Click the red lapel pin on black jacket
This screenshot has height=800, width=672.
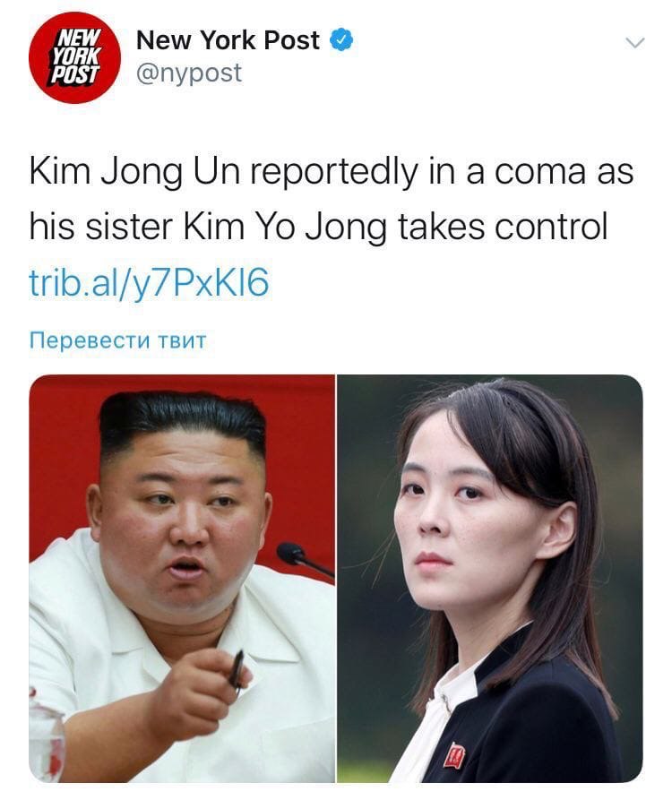(x=453, y=755)
